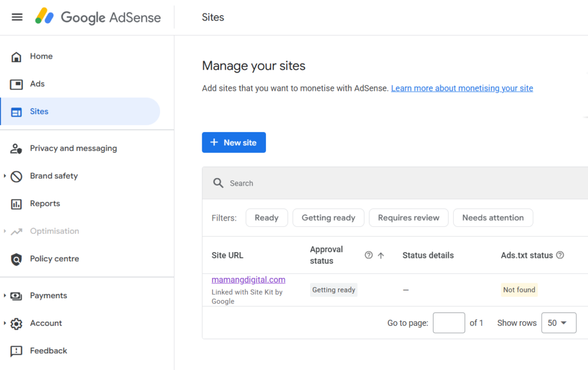The height and width of the screenshot is (370, 588).
Task: Click the Feedback speech bubble icon
Action: click(x=16, y=351)
